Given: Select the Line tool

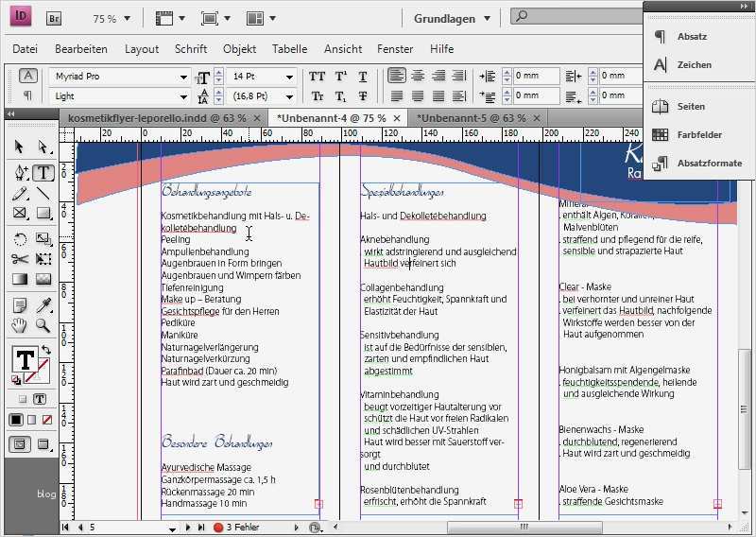Looking at the screenshot, I should click(x=43, y=194).
